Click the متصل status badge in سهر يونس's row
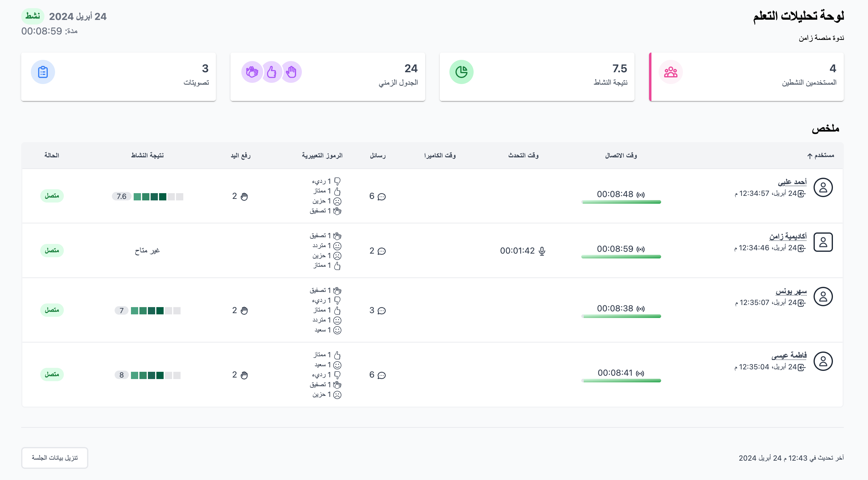This screenshot has width=868, height=480. point(52,310)
